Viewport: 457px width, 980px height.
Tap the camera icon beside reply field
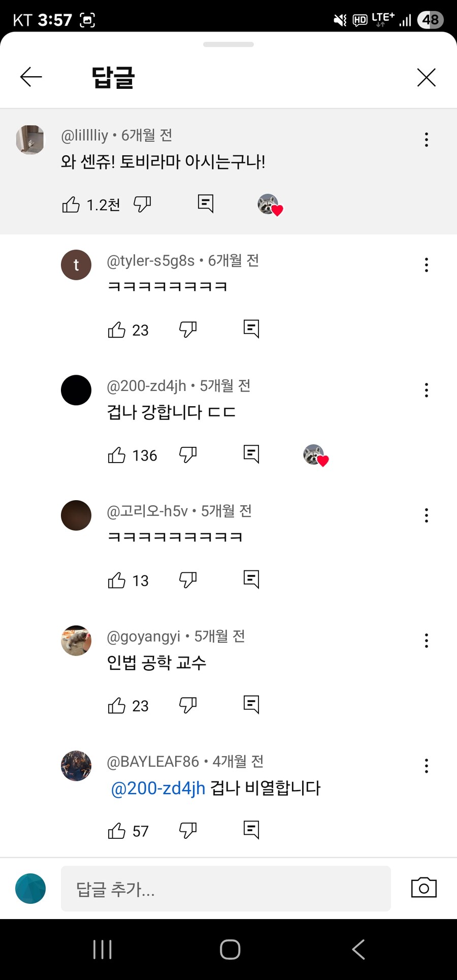tap(424, 888)
